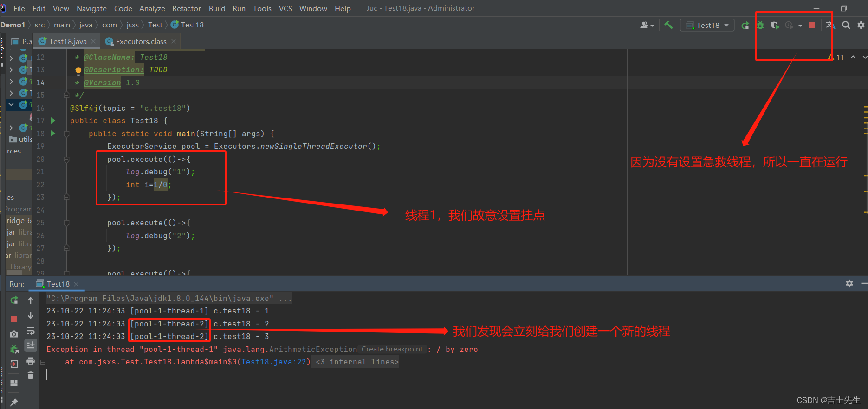Select the utils folder in project tree

coord(21,139)
